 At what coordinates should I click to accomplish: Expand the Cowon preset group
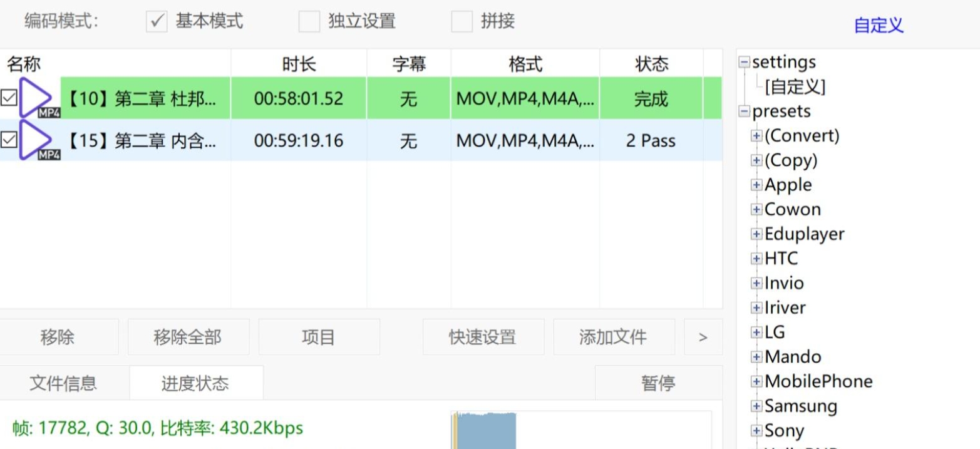pyautogui.click(x=756, y=210)
